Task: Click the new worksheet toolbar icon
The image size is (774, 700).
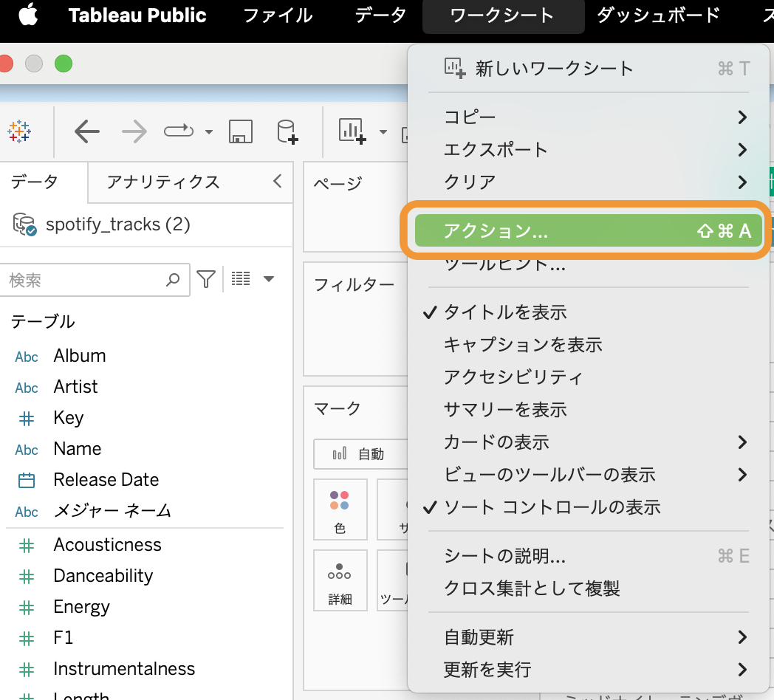Action: 352,131
